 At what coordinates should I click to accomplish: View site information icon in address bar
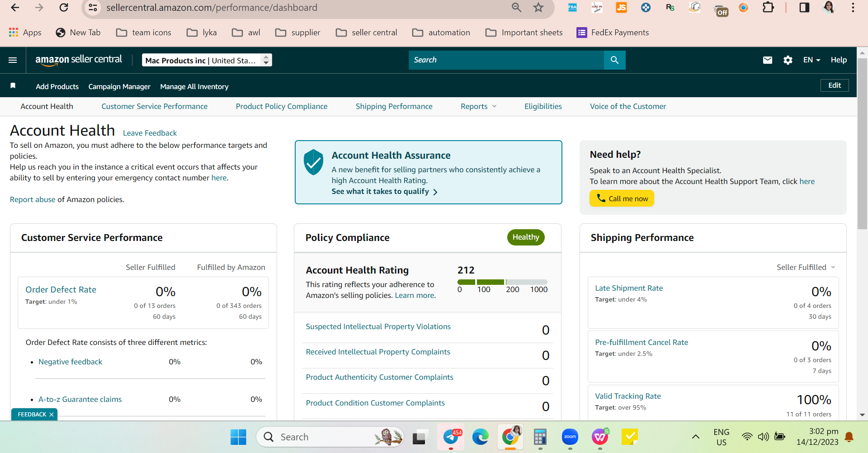click(93, 8)
